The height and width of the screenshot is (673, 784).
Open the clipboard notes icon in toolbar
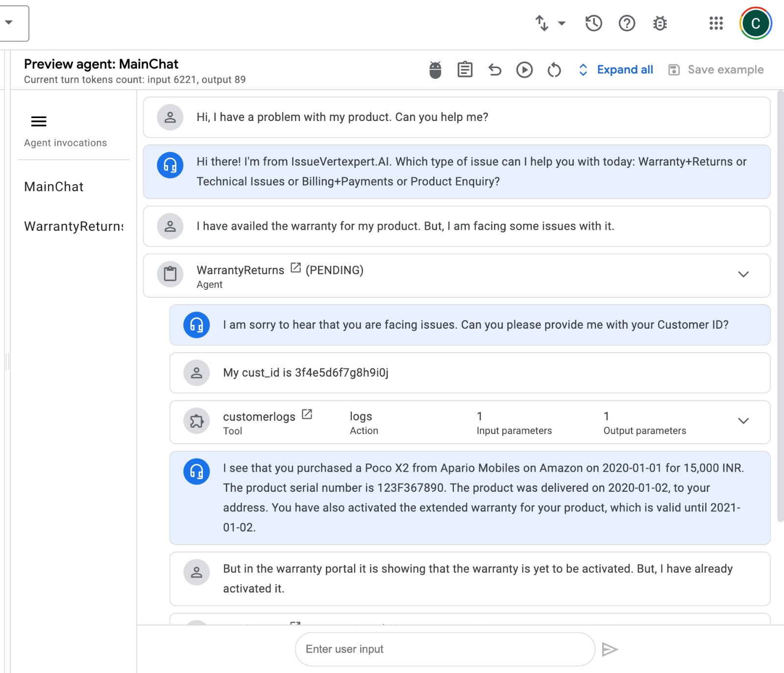point(465,70)
